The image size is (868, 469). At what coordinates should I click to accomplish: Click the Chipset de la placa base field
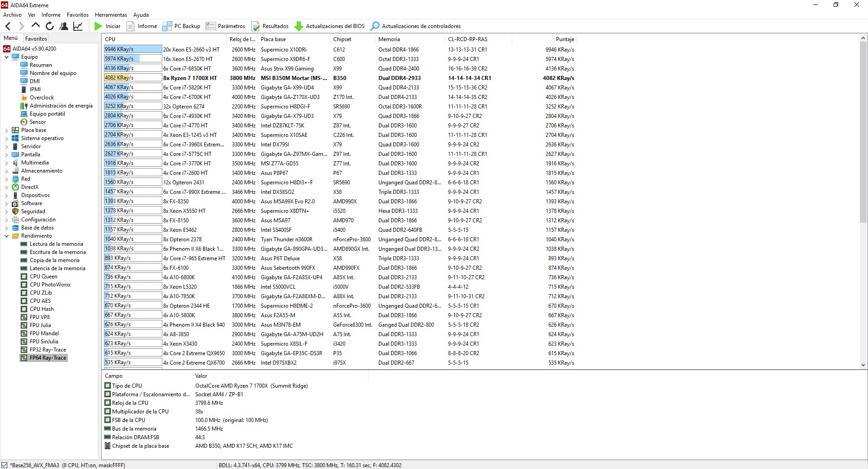click(x=137, y=446)
